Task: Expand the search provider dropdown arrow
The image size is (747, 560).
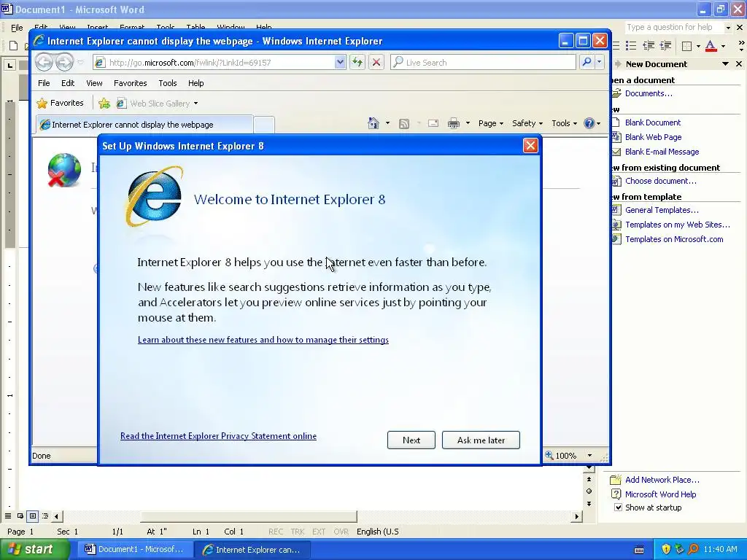Action: click(600, 63)
